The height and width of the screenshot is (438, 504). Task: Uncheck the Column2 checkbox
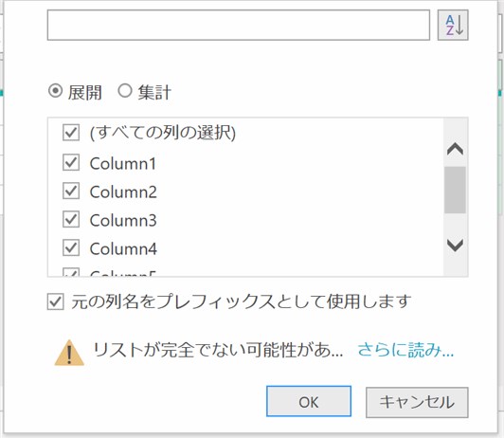[x=71, y=191]
